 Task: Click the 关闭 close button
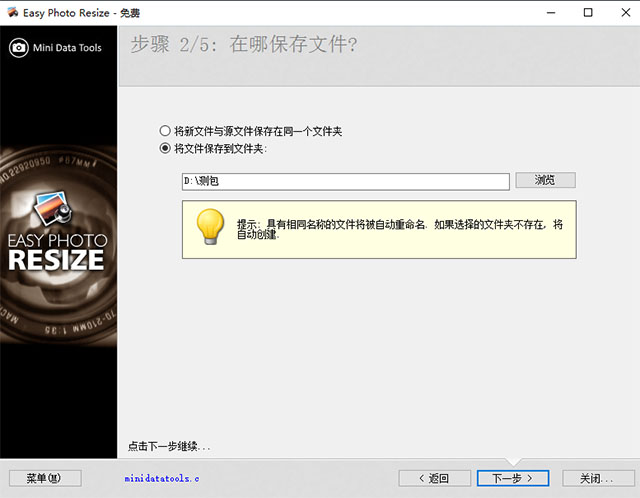click(x=598, y=478)
